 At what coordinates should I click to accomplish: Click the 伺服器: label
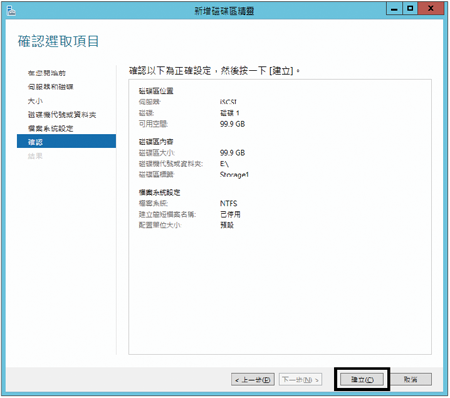[150, 102]
